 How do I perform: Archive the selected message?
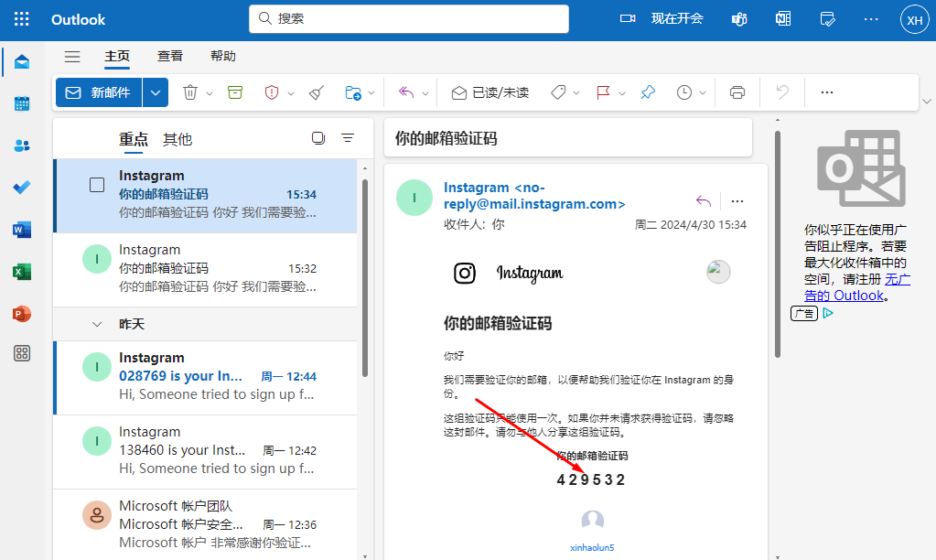pyautogui.click(x=235, y=92)
